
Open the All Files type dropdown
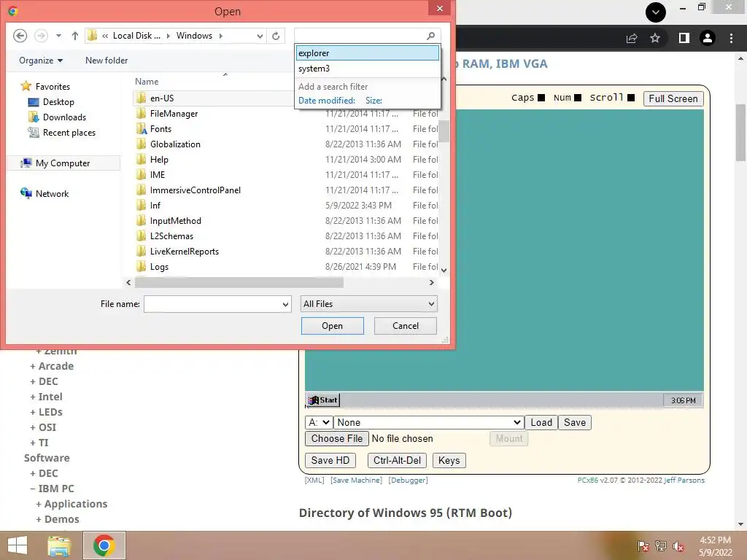[x=368, y=304]
